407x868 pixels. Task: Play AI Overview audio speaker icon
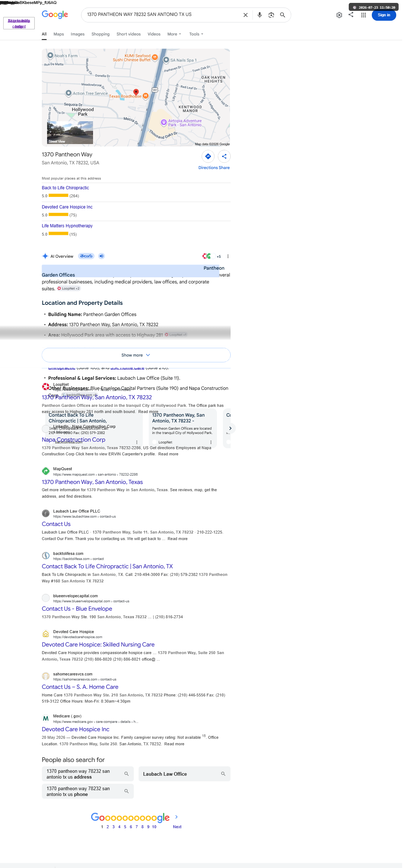tap(101, 256)
